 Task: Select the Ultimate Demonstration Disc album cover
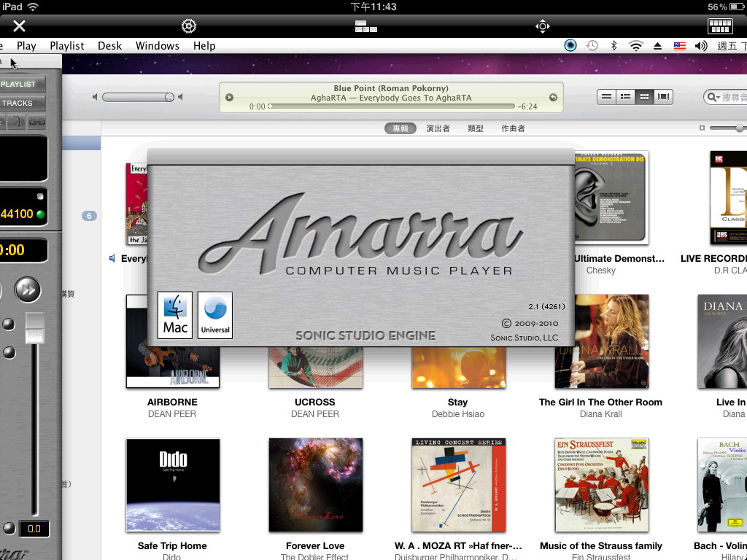coord(612,198)
